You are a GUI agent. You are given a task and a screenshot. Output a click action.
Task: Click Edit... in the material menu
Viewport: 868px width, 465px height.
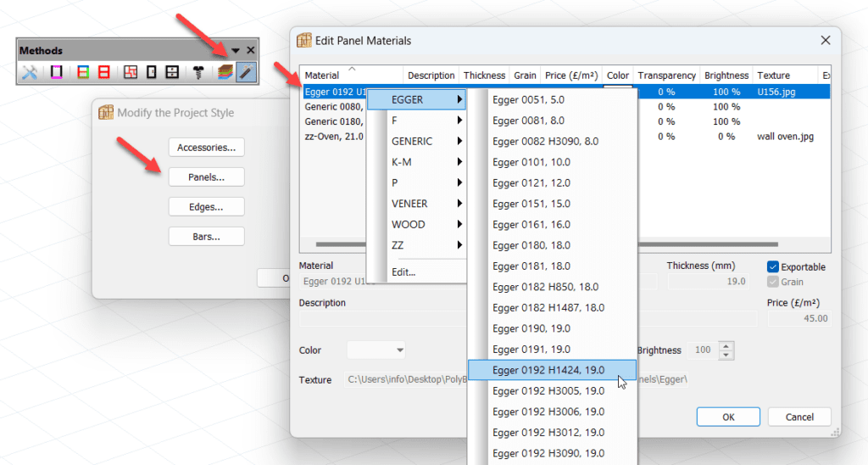[403, 272]
